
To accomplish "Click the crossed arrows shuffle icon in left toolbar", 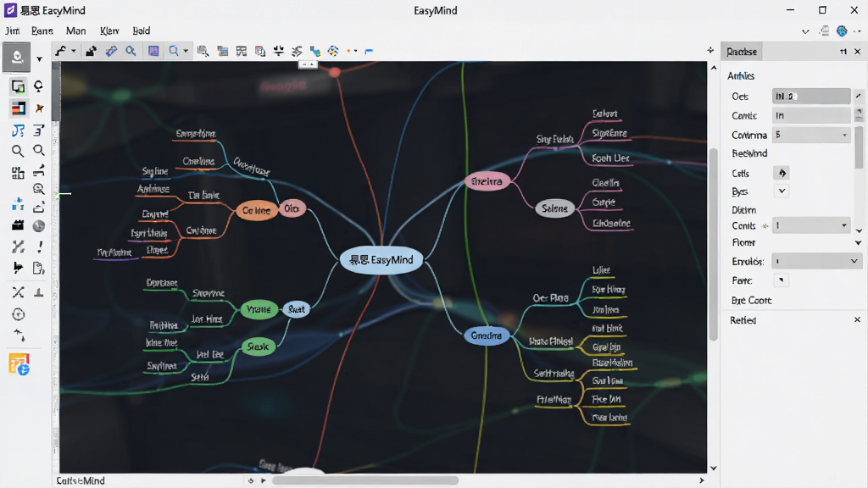I will click(x=18, y=292).
